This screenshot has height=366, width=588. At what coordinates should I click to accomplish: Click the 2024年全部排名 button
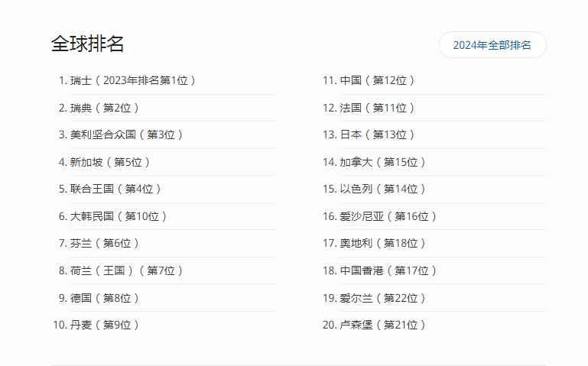[492, 45]
